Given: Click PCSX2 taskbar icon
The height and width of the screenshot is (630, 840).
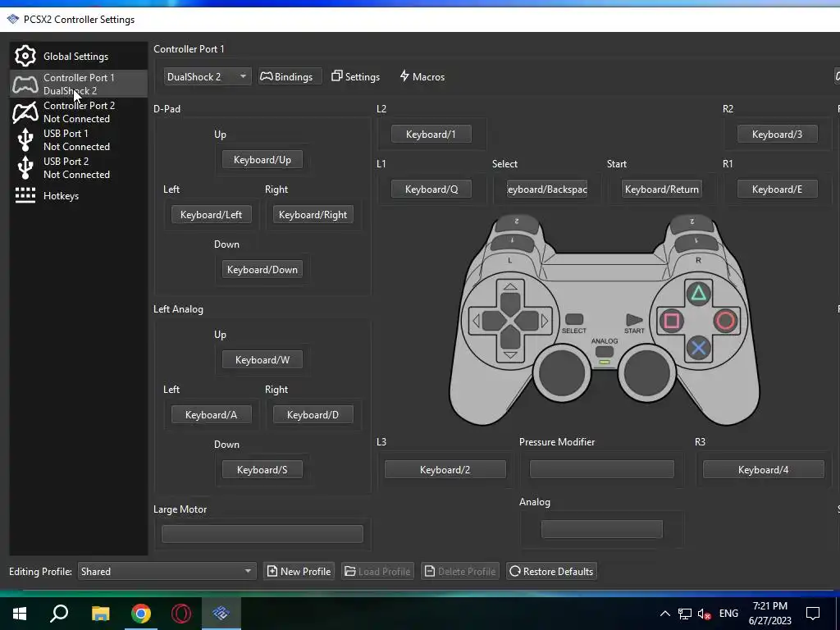Looking at the screenshot, I should pyautogui.click(x=221, y=613).
